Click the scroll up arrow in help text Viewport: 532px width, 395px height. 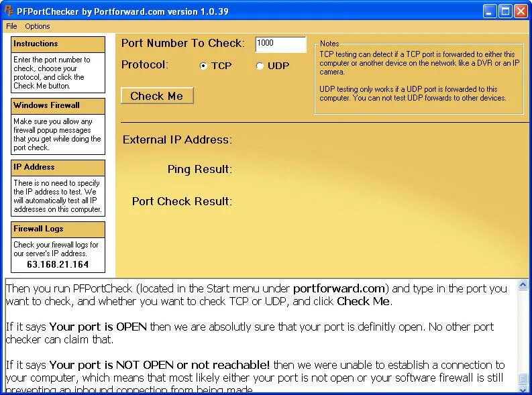(x=523, y=285)
